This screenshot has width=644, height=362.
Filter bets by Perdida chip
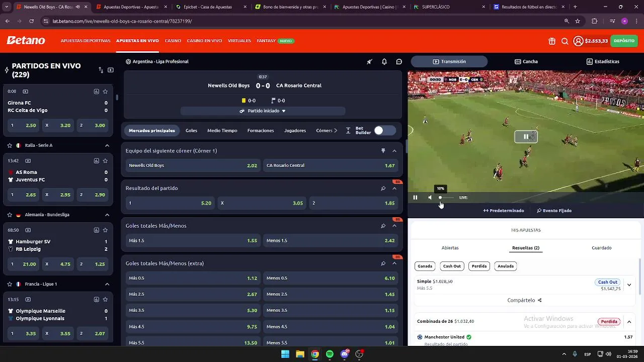click(479, 266)
